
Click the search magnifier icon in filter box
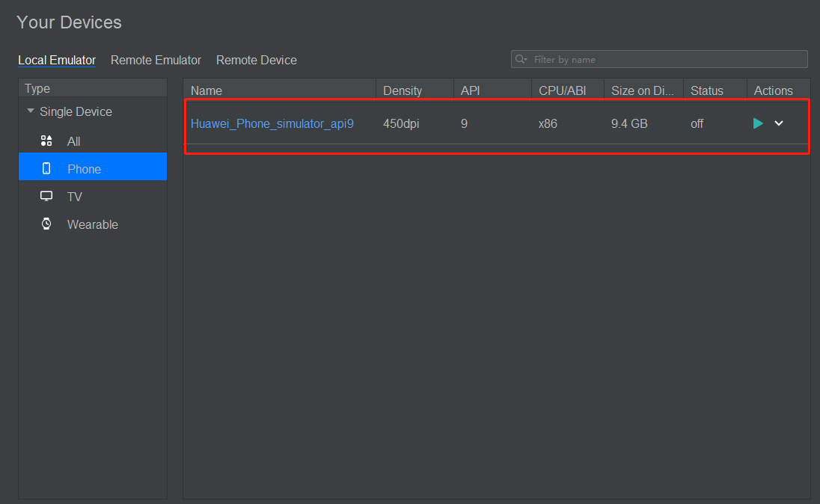click(521, 59)
